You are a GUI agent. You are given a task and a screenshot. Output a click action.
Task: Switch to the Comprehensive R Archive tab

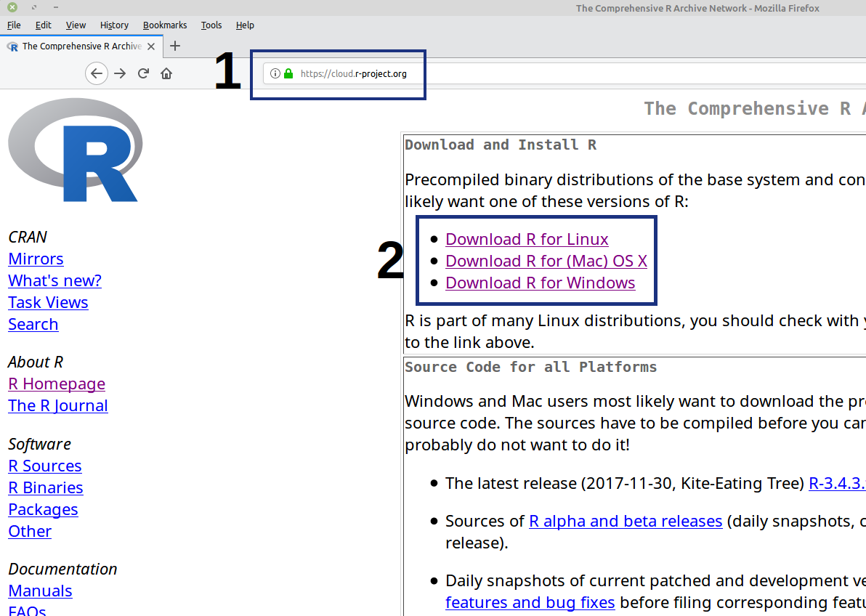[80, 46]
